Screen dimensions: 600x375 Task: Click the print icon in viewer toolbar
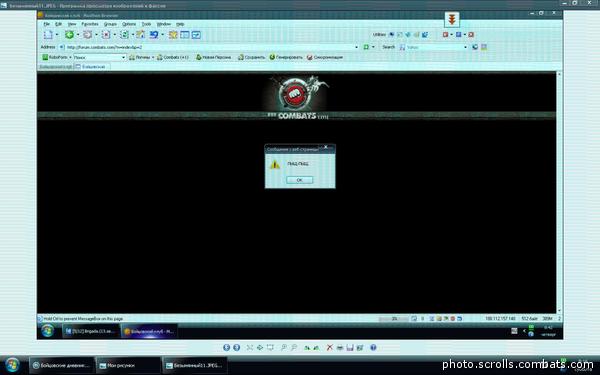[x=340, y=347]
